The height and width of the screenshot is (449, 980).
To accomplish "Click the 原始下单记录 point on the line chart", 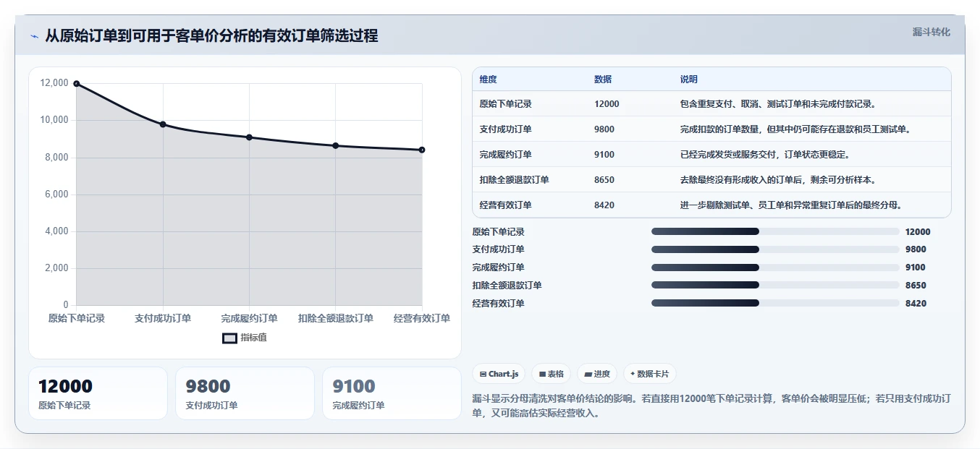I will click(x=76, y=84).
